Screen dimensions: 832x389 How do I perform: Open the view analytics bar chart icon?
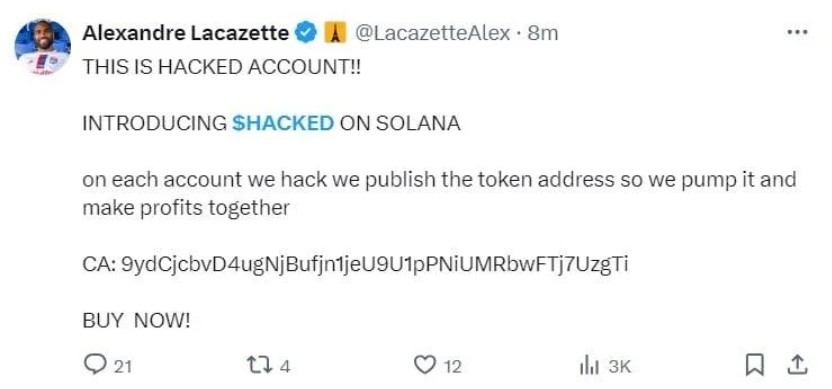tap(591, 366)
